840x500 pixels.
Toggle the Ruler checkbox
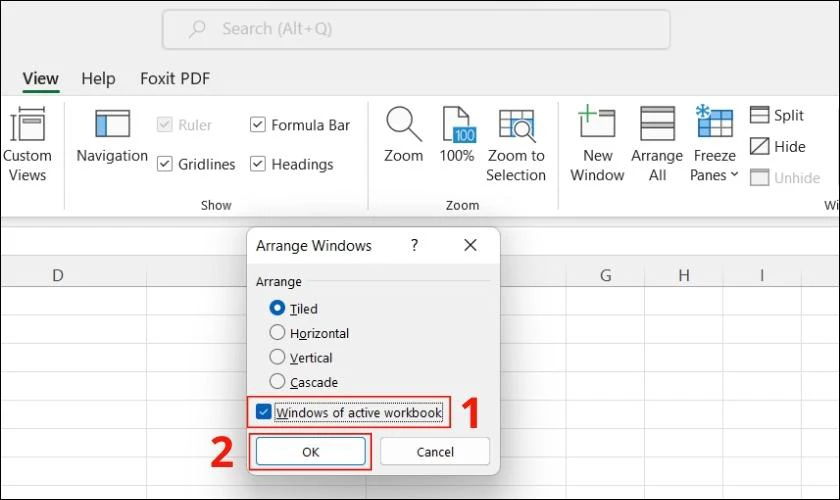point(164,125)
